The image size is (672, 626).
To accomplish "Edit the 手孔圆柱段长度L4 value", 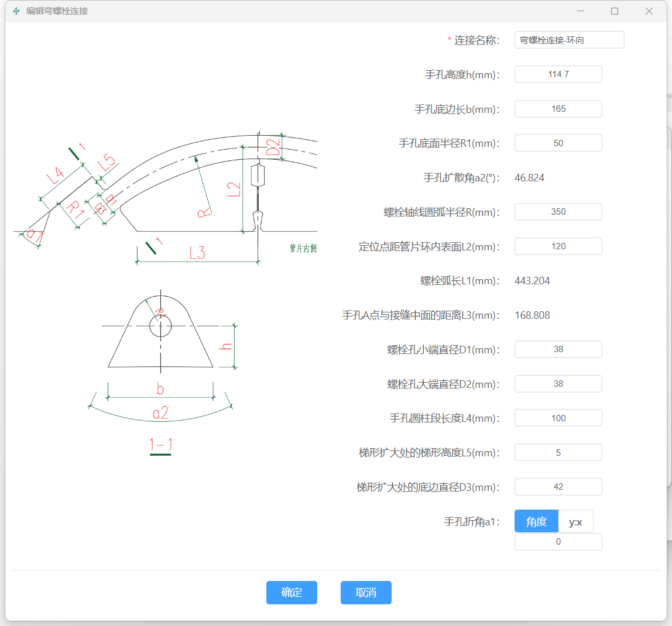I will (x=558, y=418).
